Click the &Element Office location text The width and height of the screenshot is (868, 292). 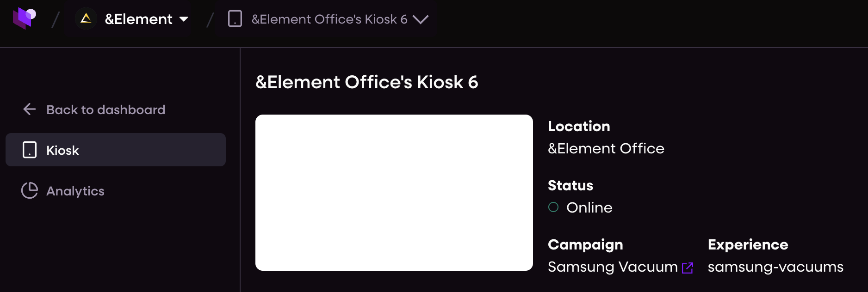click(606, 148)
